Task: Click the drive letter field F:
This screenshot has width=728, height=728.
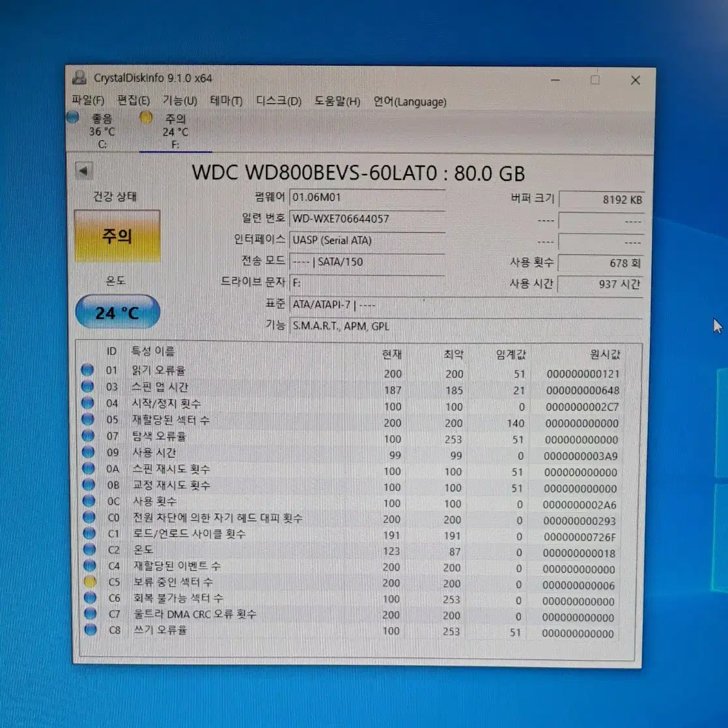Action: pyautogui.click(x=367, y=283)
